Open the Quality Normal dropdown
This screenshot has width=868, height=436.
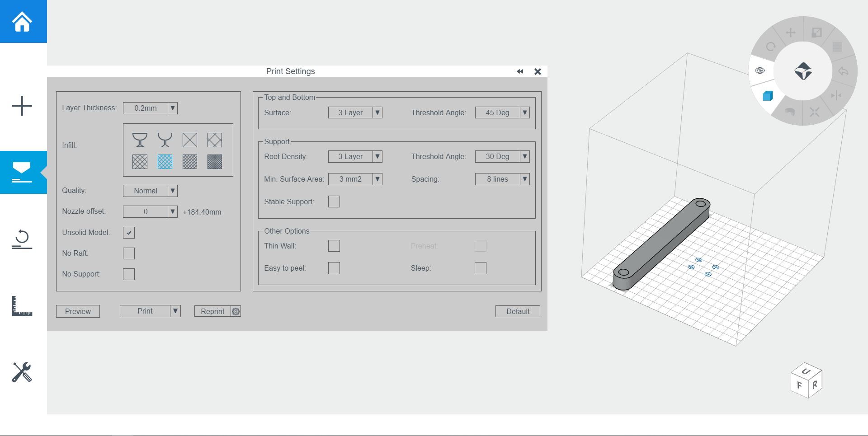[150, 191]
